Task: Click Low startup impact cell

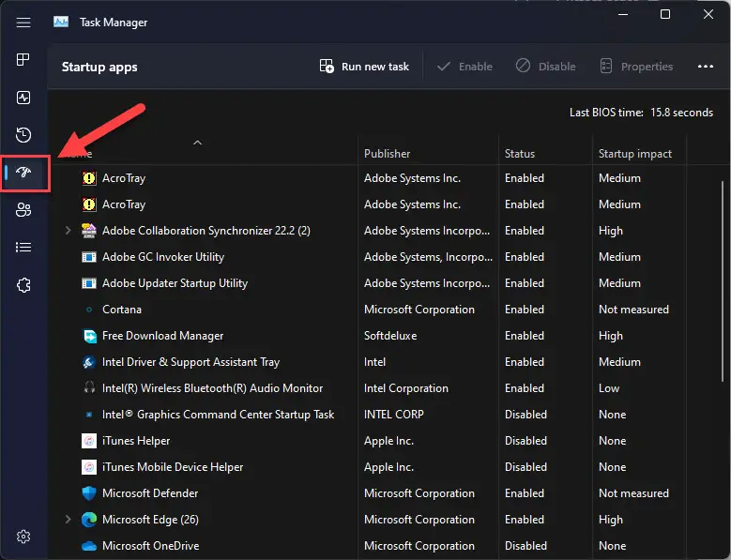Action: 609,388
